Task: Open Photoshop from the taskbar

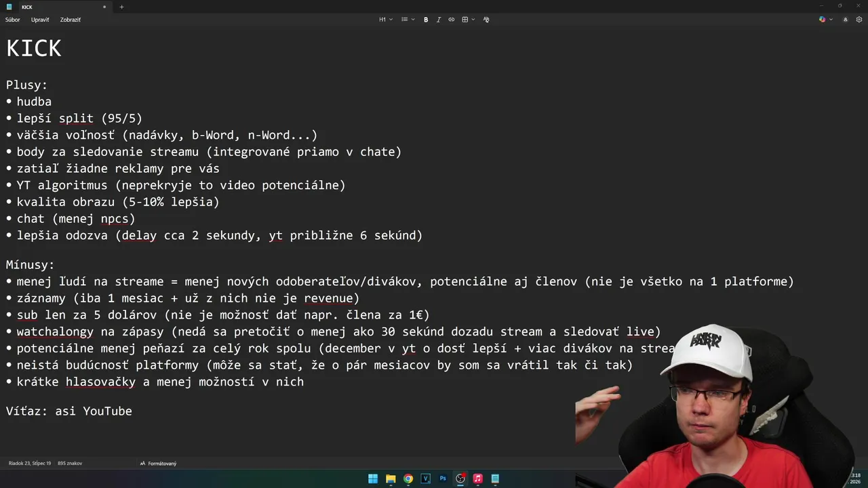Action: pyautogui.click(x=443, y=479)
